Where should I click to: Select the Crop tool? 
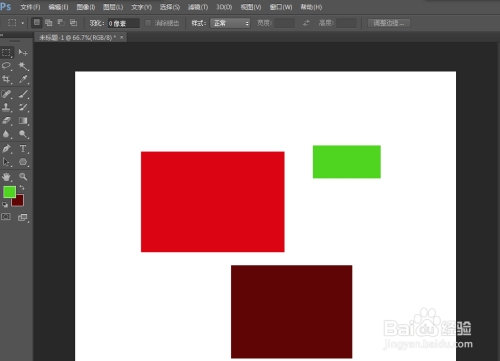coord(6,79)
